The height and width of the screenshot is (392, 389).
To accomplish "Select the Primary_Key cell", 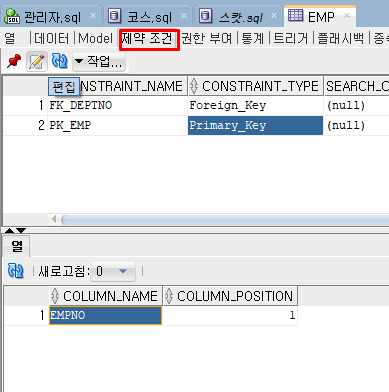I will [256, 126].
